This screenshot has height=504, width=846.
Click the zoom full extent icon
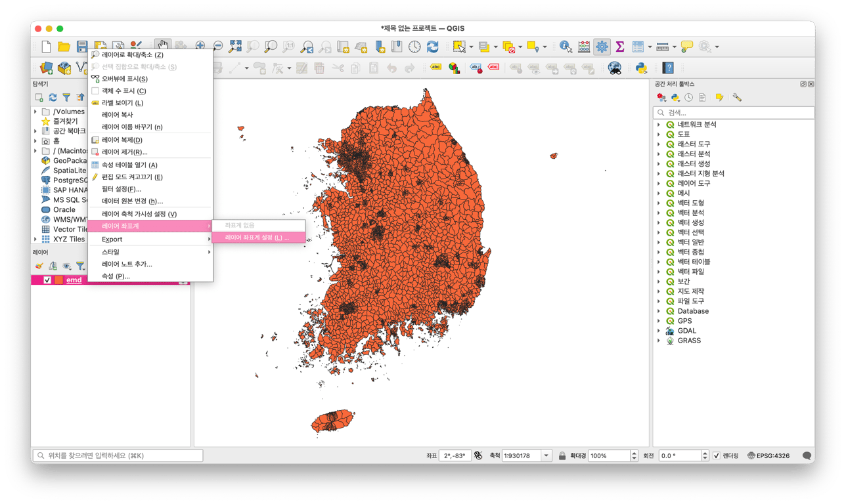click(x=234, y=47)
